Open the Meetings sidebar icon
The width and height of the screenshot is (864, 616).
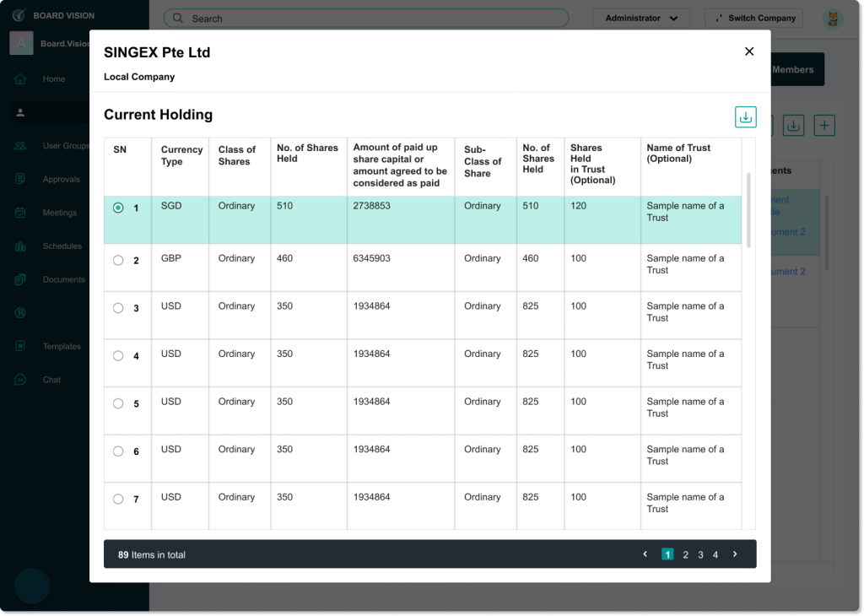[21, 213]
